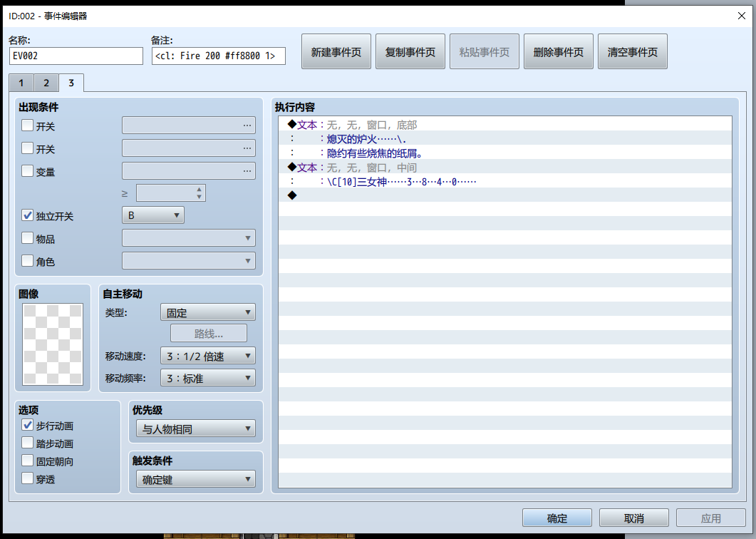This screenshot has width=756, height=539.
Task: Click the 复制事件页 button
Action: click(410, 51)
